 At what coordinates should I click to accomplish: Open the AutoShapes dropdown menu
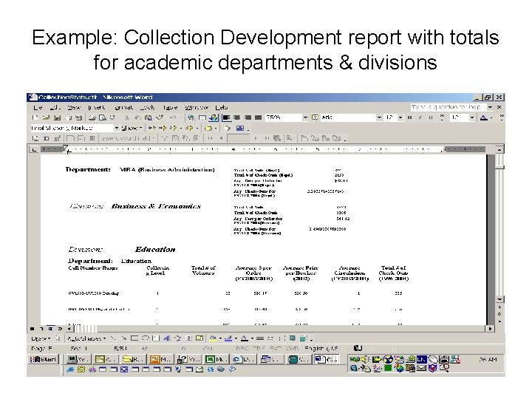point(86,338)
